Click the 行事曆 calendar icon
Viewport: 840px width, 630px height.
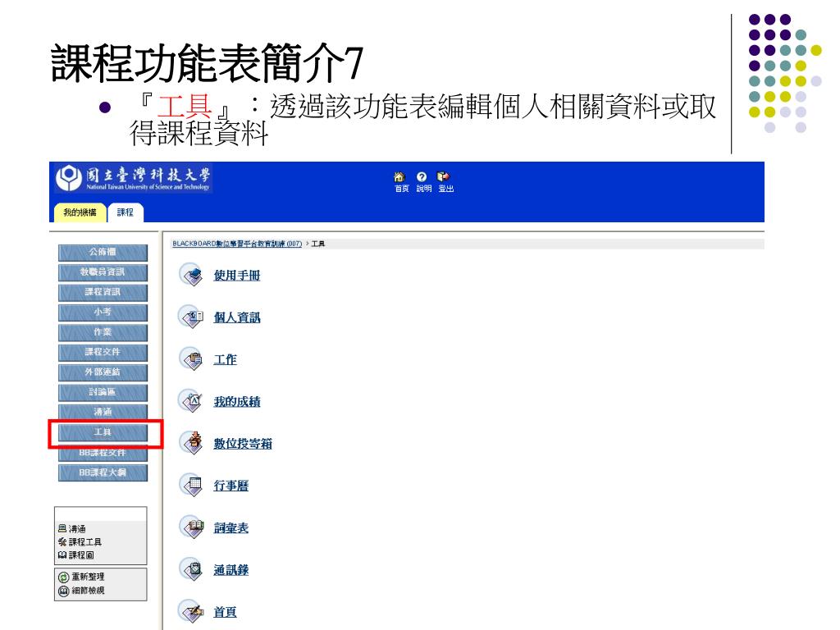coord(190,485)
